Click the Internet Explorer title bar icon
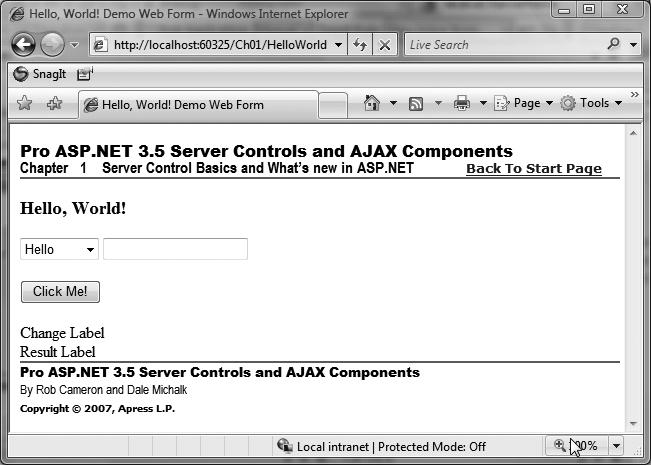This screenshot has width=651, height=466. (x=17, y=14)
